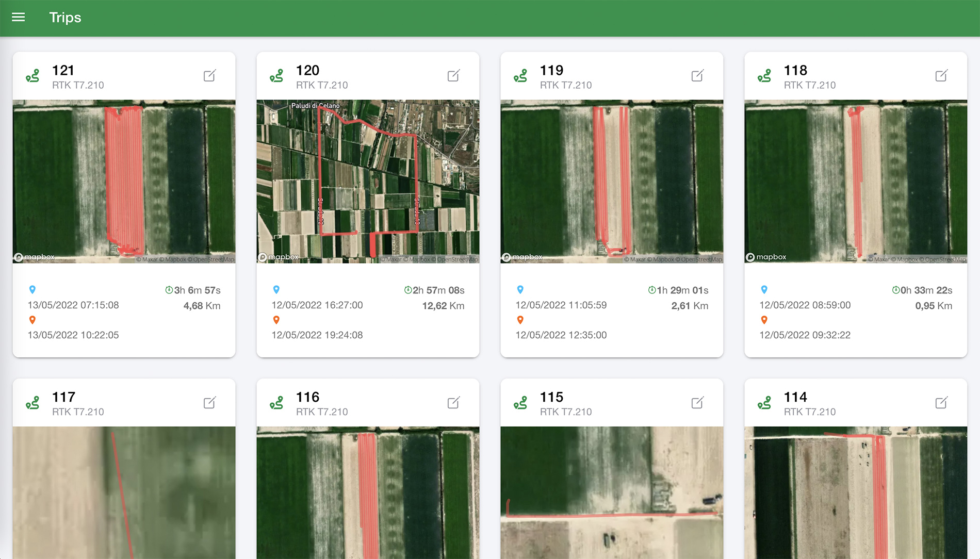Click the Trips page title
The width and height of the screenshot is (980, 559).
pyautogui.click(x=65, y=18)
